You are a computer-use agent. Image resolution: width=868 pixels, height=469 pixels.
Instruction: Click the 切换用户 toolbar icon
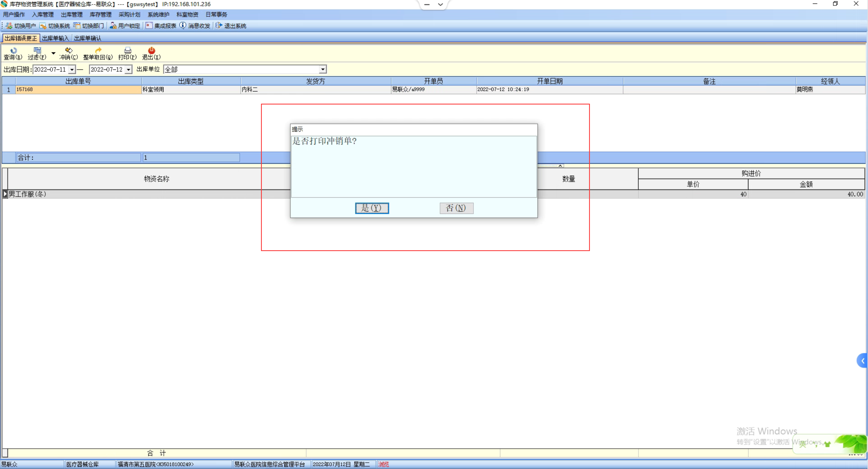(x=9, y=26)
